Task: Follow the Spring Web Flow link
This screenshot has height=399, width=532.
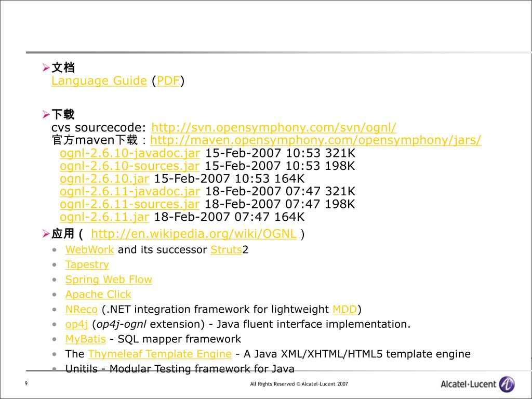Action: coord(109,280)
